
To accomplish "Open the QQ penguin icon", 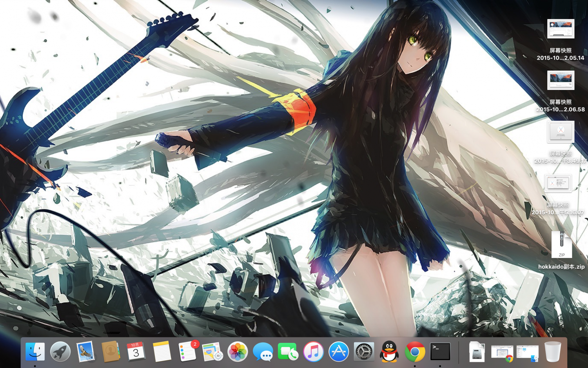I will click(x=389, y=352).
